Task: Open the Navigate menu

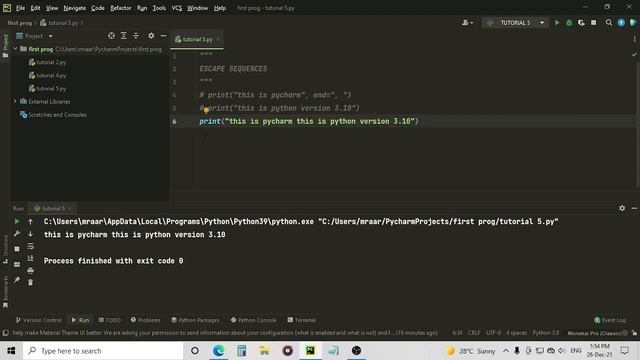Action: (x=75, y=8)
